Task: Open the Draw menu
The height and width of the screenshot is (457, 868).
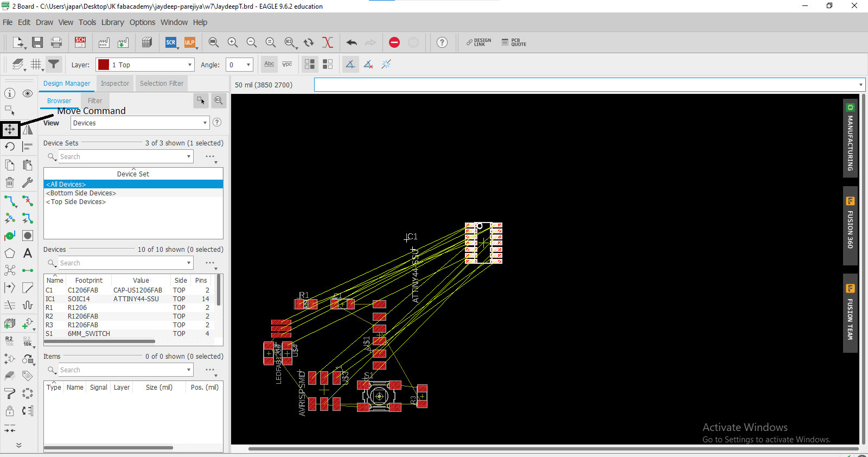Action: [44, 22]
